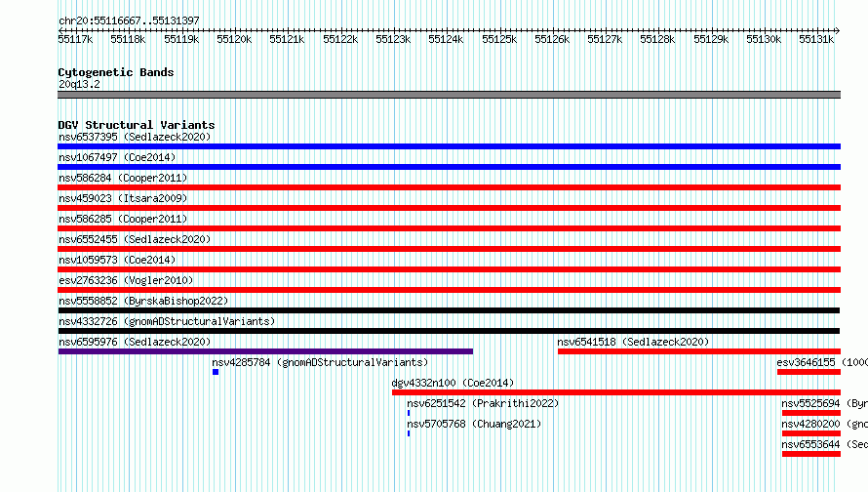Click the 55127k ruler position
Image resolution: width=868 pixels, height=492 pixels.
pyautogui.click(x=605, y=39)
